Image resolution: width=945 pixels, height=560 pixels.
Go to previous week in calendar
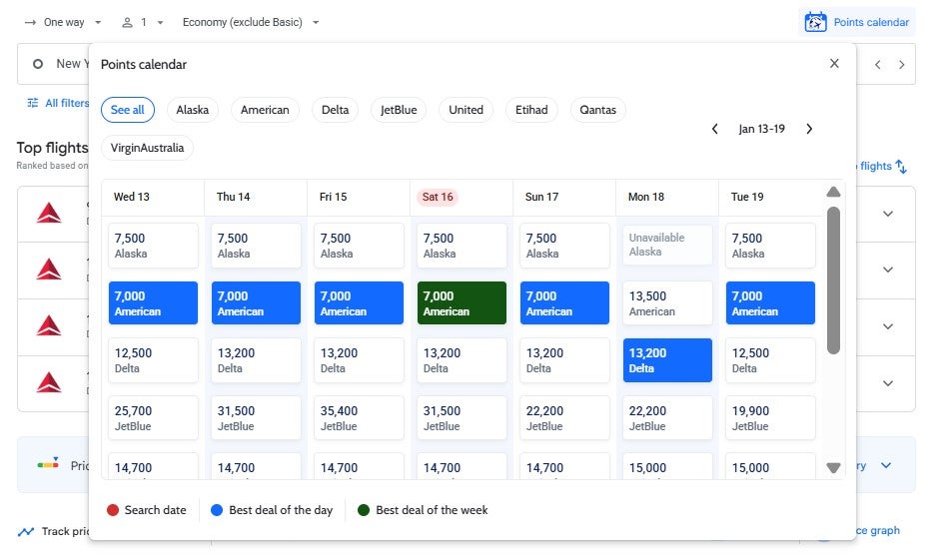pyautogui.click(x=715, y=129)
